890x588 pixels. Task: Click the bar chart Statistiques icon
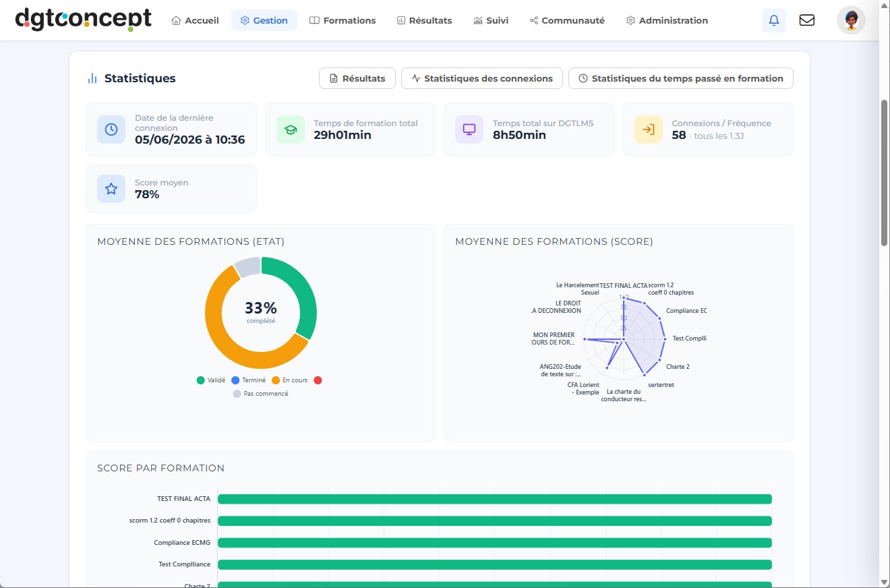92,79
